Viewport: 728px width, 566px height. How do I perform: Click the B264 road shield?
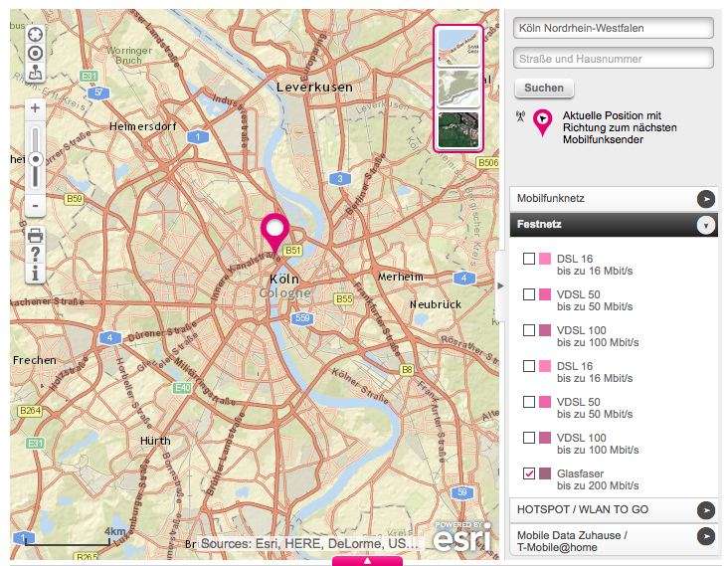point(30,411)
